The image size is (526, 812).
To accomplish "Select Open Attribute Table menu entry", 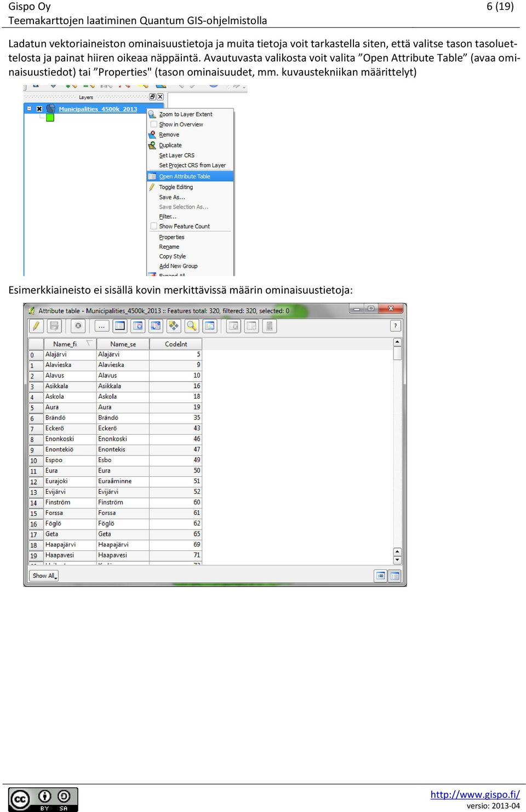I will click(x=190, y=176).
